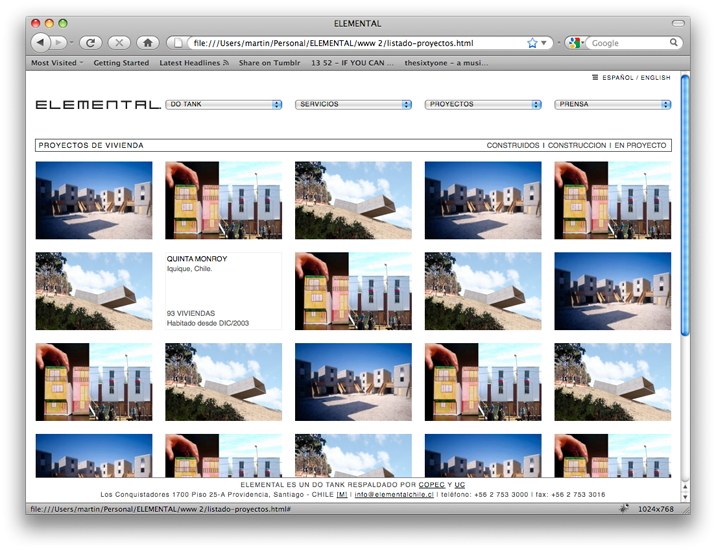Open the cantilever building thumbnail third in top row
The height and width of the screenshot is (550, 716).
353,200
